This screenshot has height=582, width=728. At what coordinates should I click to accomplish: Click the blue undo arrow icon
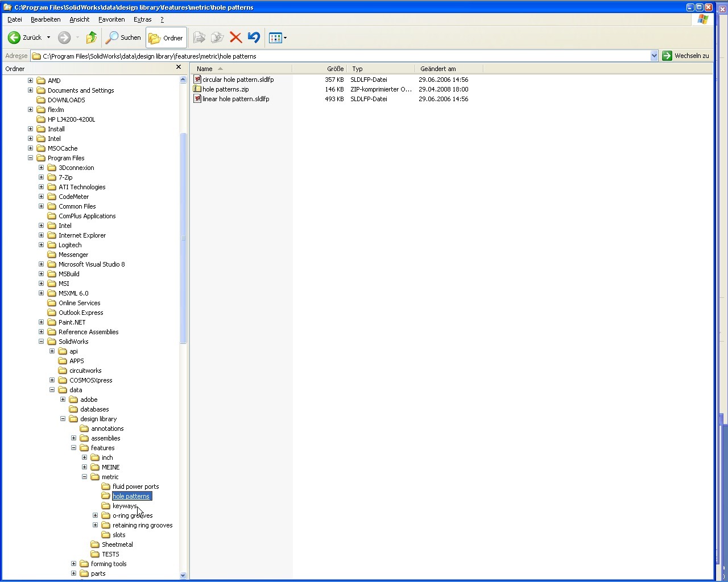(x=254, y=38)
